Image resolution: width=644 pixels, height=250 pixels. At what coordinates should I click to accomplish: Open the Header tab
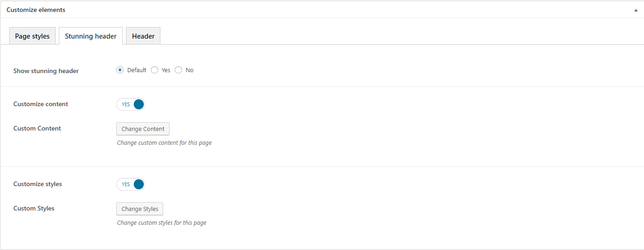coord(143,36)
